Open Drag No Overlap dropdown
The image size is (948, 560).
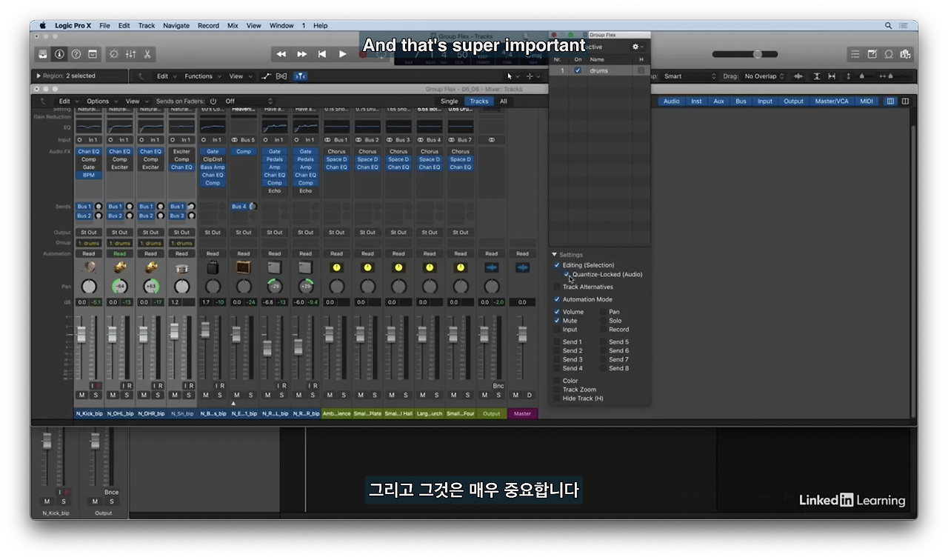point(764,76)
